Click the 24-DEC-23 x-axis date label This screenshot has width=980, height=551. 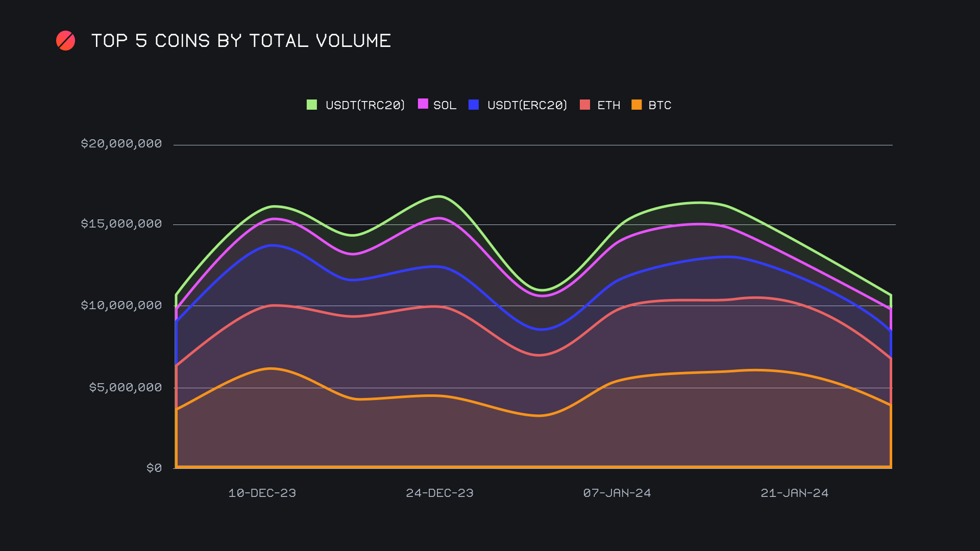tap(439, 493)
